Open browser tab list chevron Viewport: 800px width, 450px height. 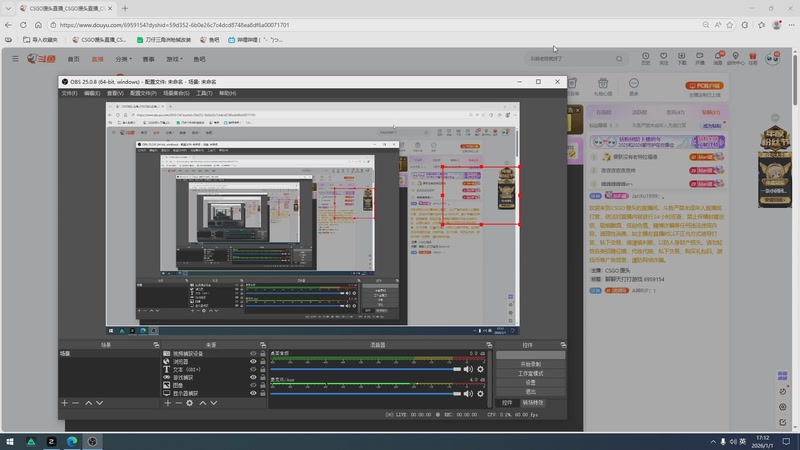click(8, 8)
